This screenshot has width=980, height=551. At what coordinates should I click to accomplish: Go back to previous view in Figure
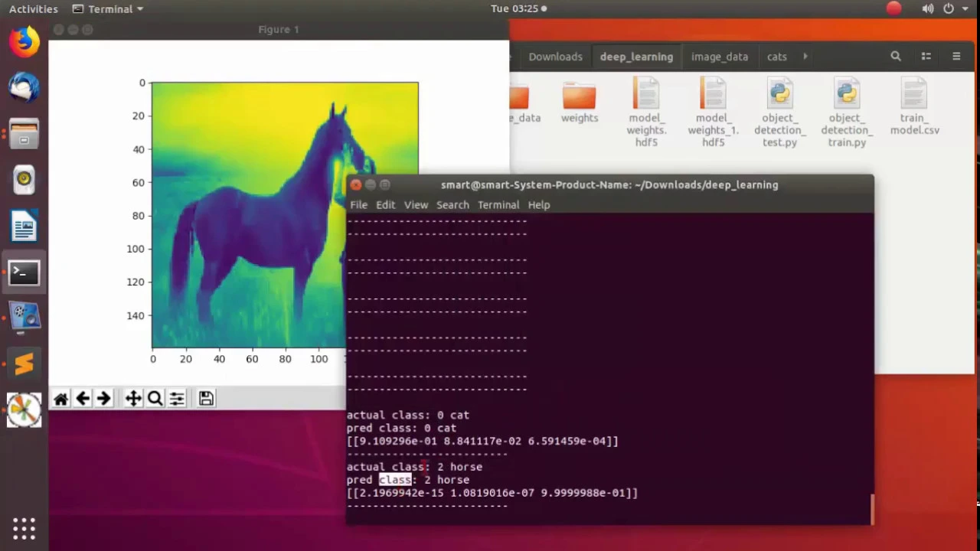(x=83, y=398)
